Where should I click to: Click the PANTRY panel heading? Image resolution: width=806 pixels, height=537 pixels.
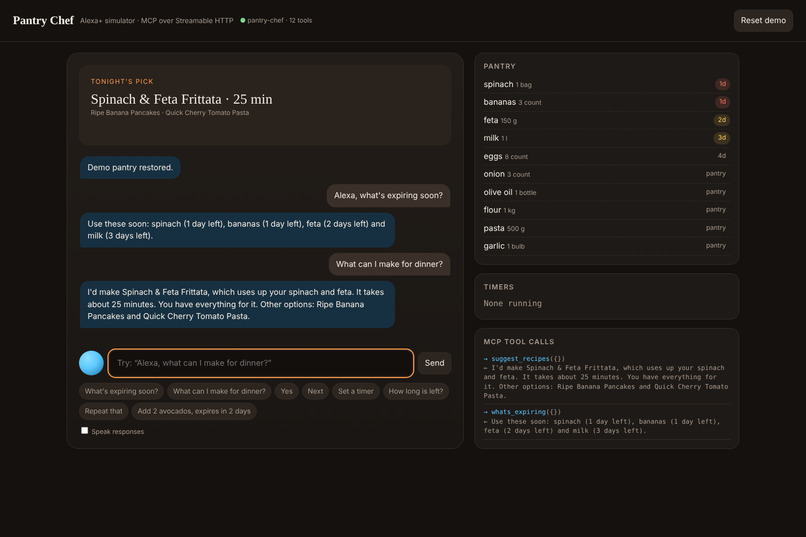(x=499, y=66)
